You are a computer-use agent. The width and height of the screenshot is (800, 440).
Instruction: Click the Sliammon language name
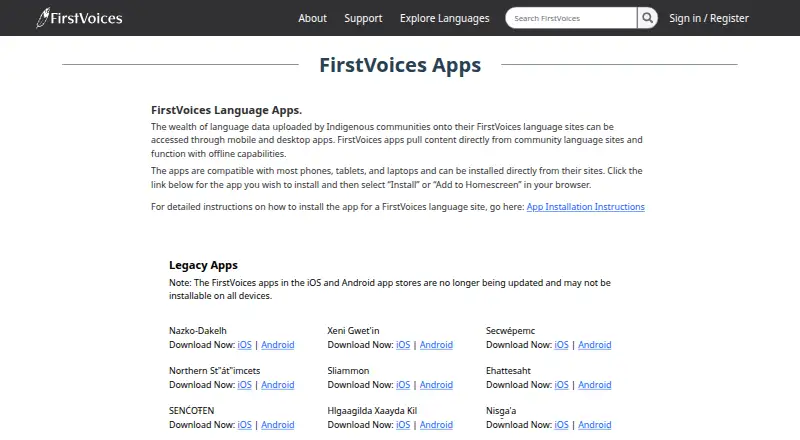point(348,371)
